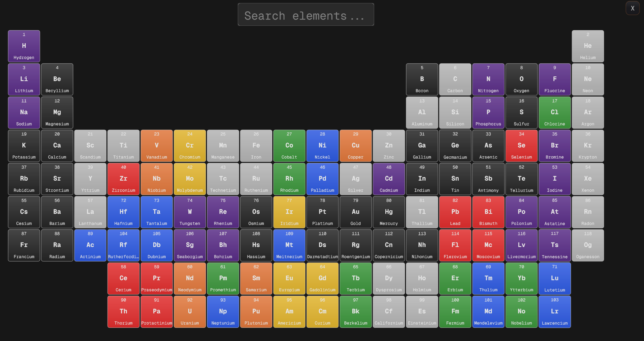Select the green Promethium tile

(223, 279)
